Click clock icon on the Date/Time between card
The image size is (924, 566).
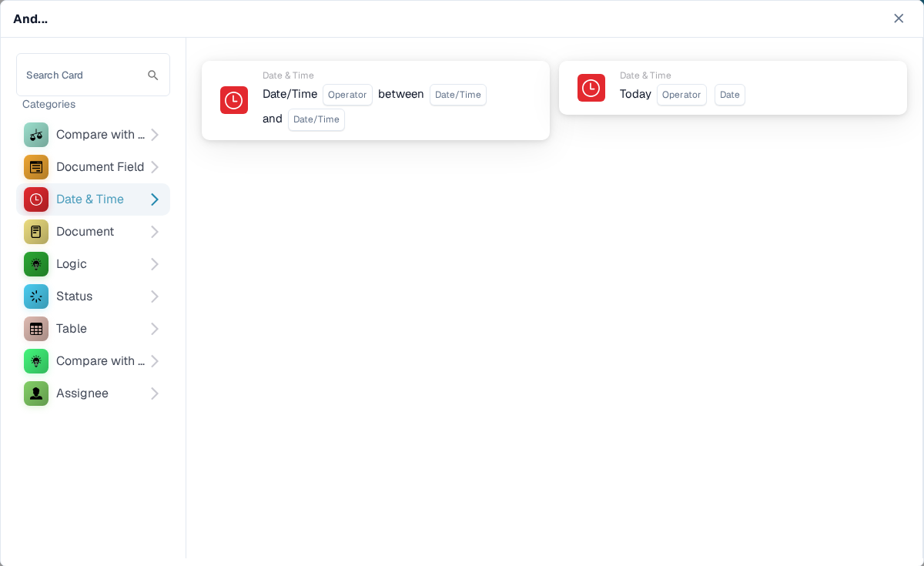coord(234,100)
